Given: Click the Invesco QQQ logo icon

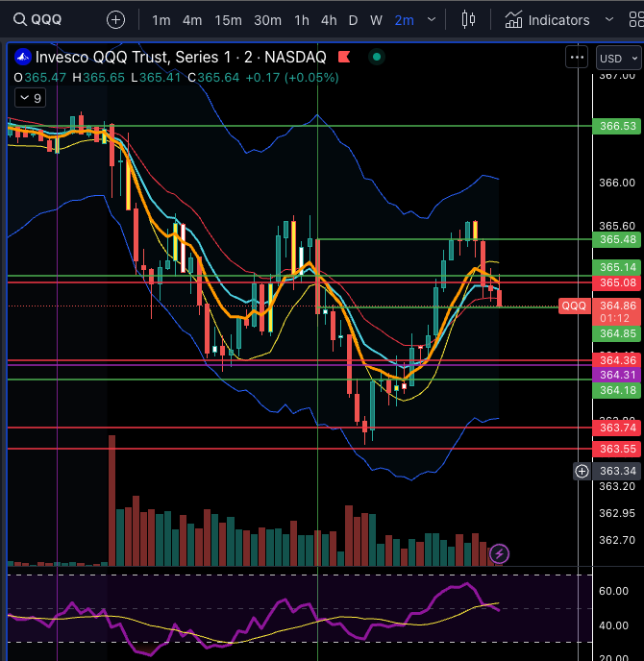Looking at the screenshot, I should click(x=23, y=57).
